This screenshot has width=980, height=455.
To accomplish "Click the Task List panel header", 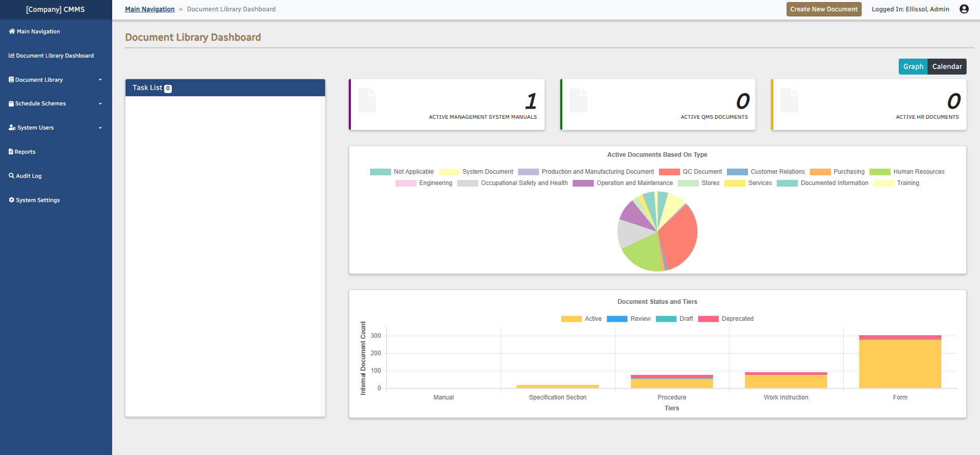I will coord(225,88).
